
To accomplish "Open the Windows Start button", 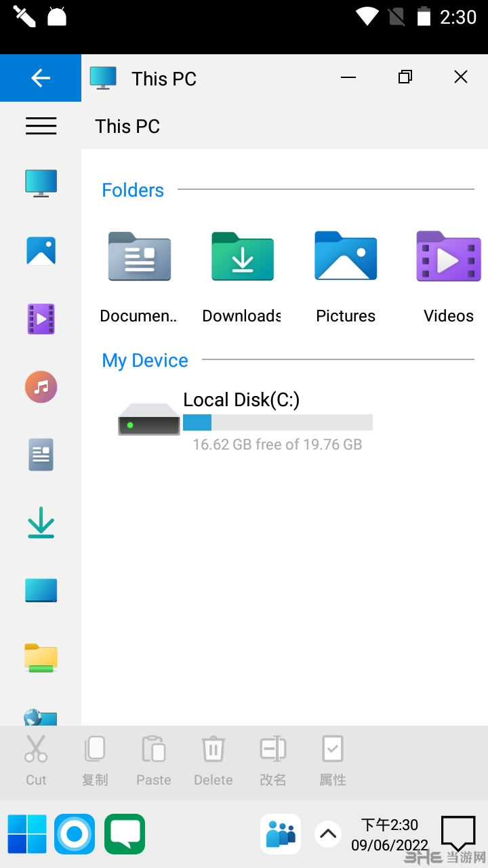I will (x=27, y=834).
